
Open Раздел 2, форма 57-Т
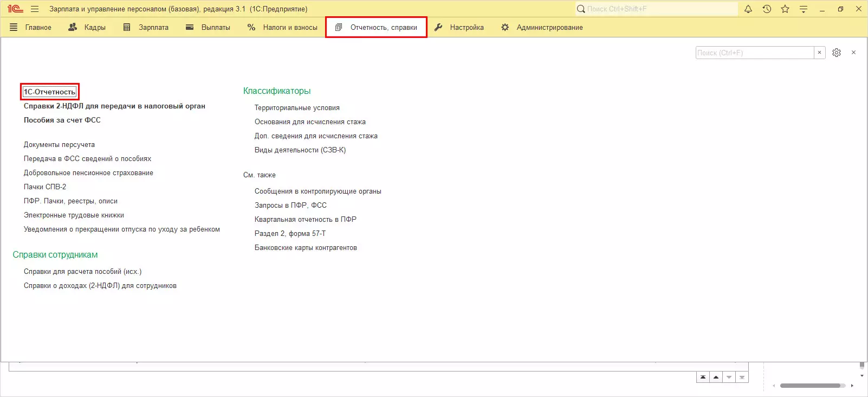point(290,233)
